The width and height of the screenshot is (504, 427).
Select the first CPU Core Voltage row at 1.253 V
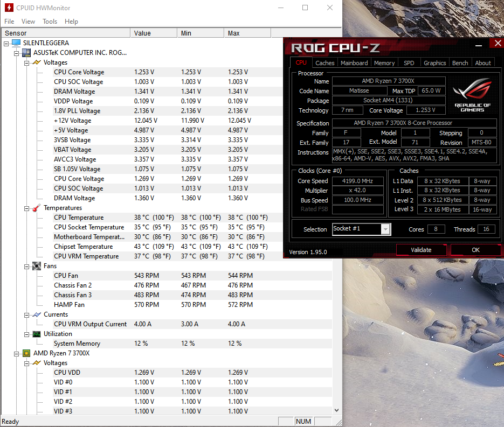point(167,72)
